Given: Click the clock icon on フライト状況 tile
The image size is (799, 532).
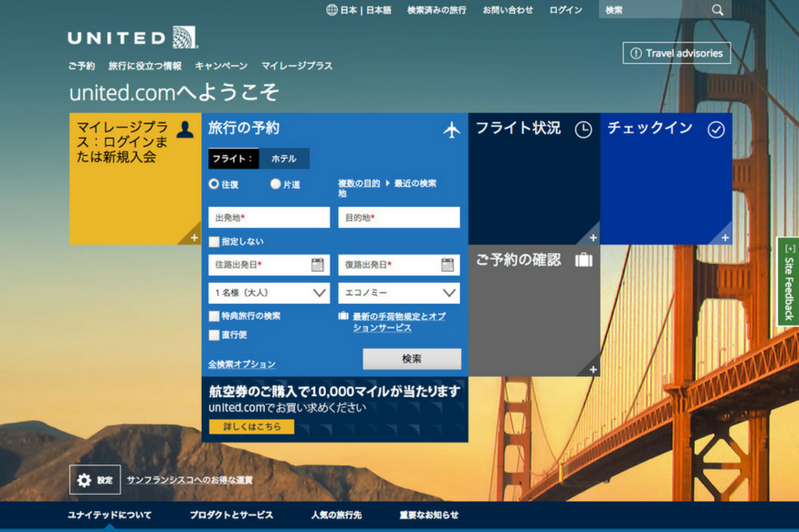Looking at the screenshot, I should click(x=583, y=130).
